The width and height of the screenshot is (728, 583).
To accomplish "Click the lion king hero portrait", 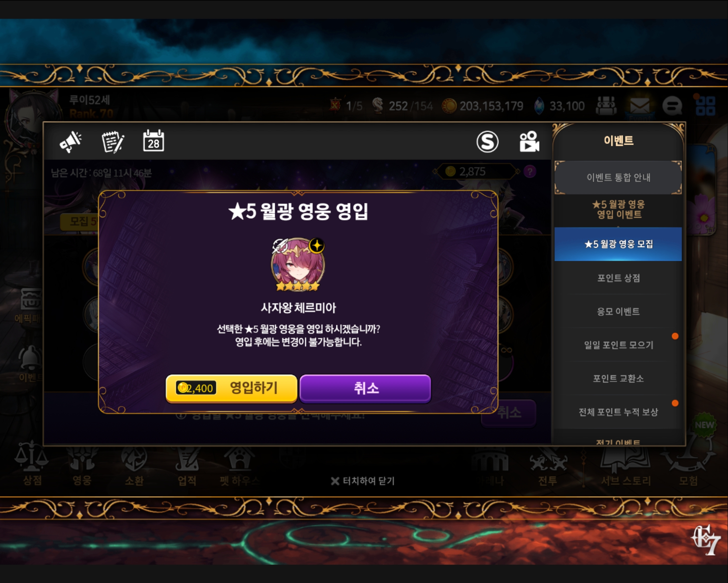I will pyautogui.click(x=298, y=264).
